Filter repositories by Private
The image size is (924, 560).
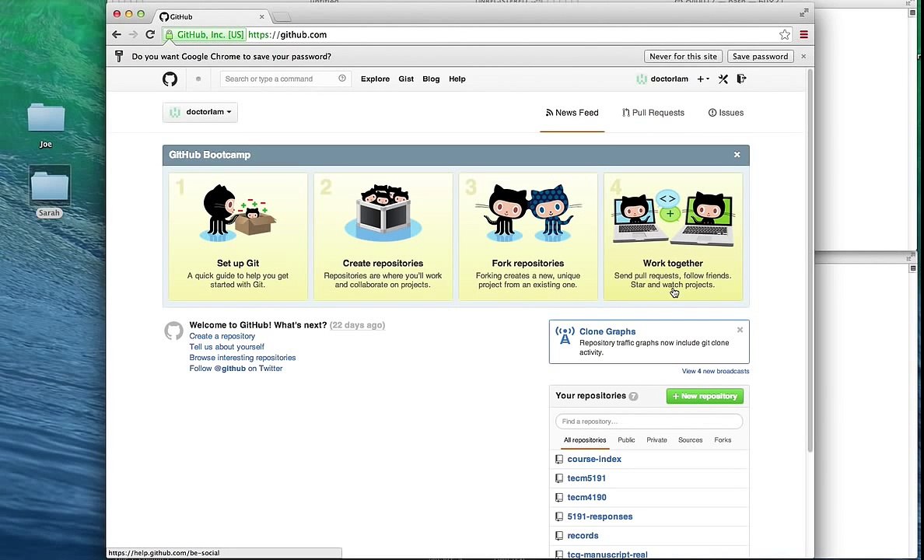tap(656, 440)
